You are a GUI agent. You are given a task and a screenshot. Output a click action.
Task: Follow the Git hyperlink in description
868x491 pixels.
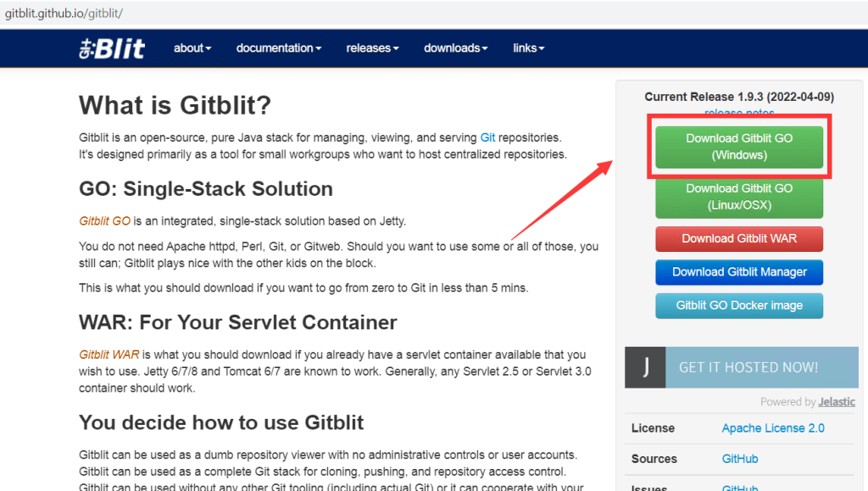click(487, 137)
